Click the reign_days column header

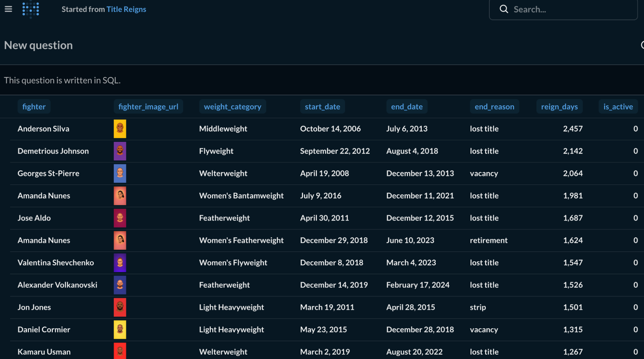(x=559, y=106)
